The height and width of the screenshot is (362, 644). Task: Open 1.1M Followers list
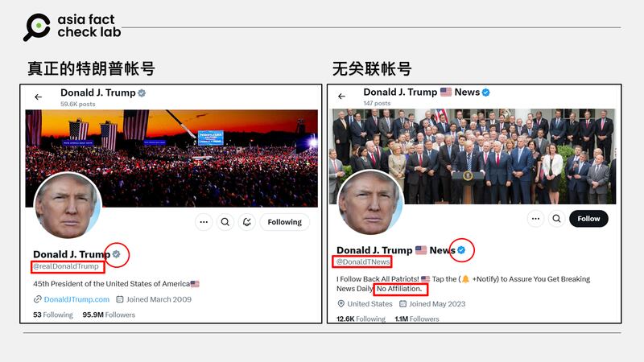coord(417,319)
